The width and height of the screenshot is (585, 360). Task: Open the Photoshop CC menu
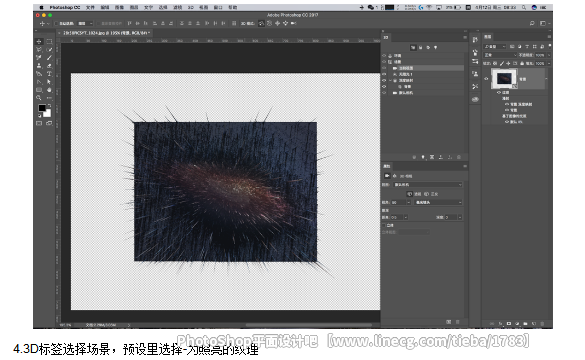coord(65,7)
